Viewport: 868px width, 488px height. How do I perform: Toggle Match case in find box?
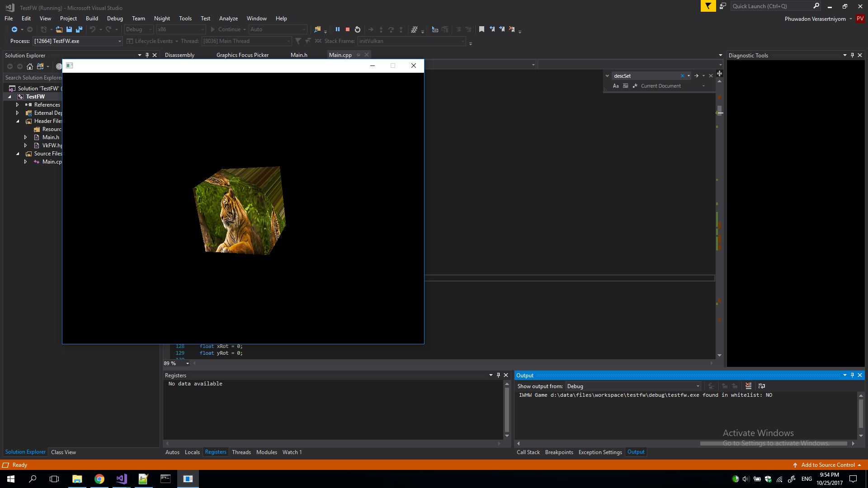click(x=616, y=86)
